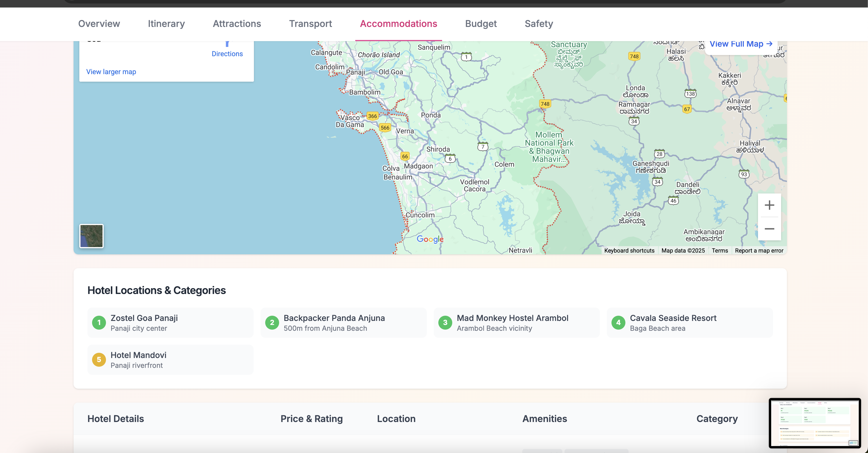Image resolution: width=868 pixels, height=453 pixels.
Task: Click highway 28 shield near Ganeshgudi
Action: coord(659,154)
